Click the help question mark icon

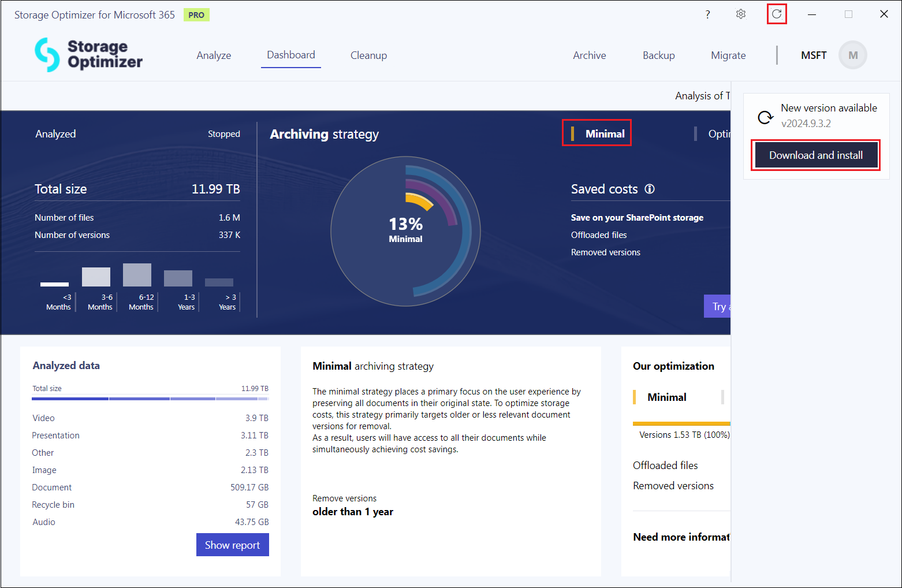[707, 14]
